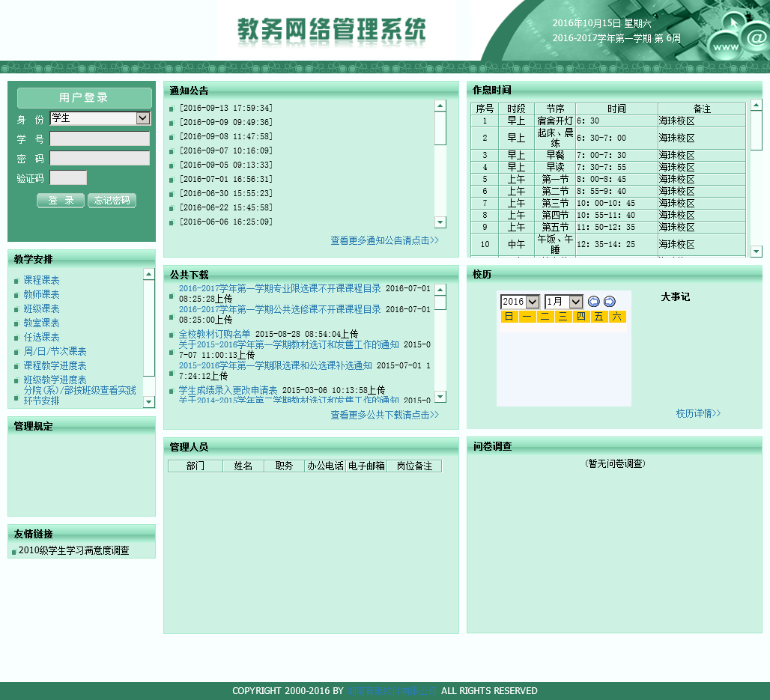Click the 暂无问卷调查 text
The image size is (770, 700).
(x=615, y=464)
